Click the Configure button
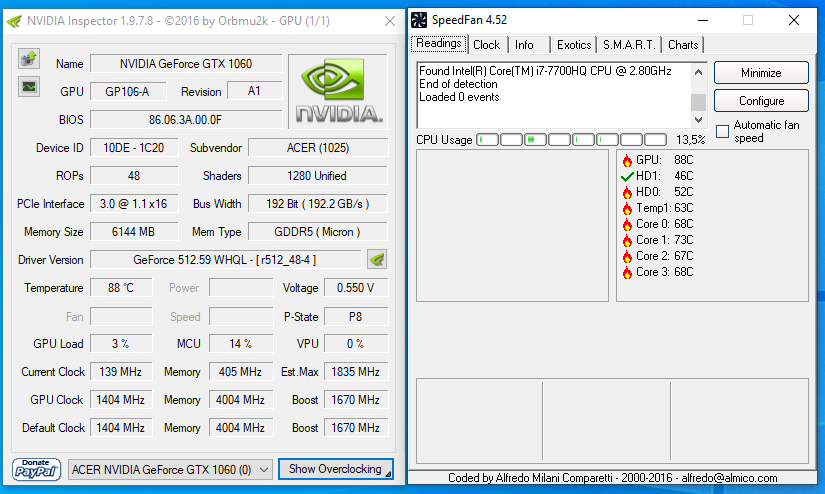The height and width of the screenshot is (494, 825). pyautogui.click(x=761, y=100)
